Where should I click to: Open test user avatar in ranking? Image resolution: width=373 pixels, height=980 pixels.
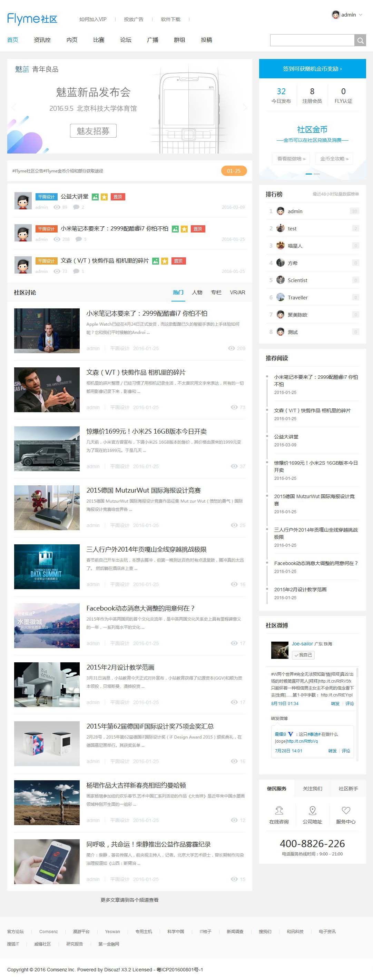(281, 228)
